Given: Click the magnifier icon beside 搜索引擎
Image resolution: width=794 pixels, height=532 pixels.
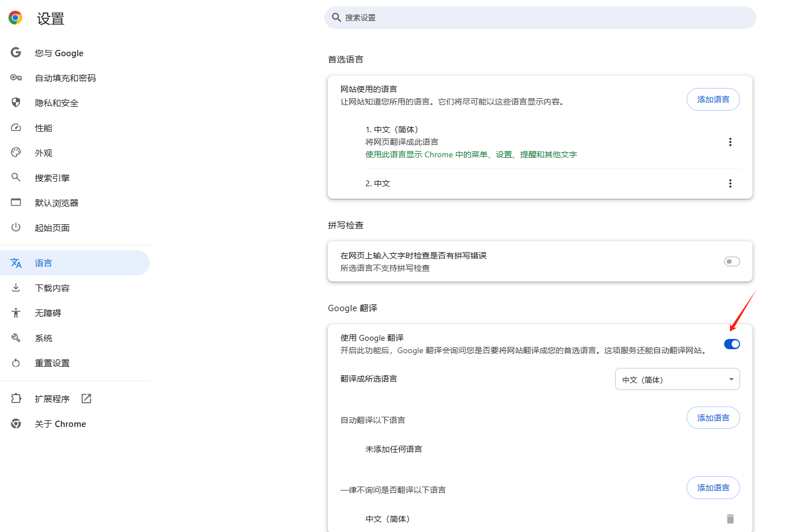Looking at the screenshot, I should tap(16, 178).
